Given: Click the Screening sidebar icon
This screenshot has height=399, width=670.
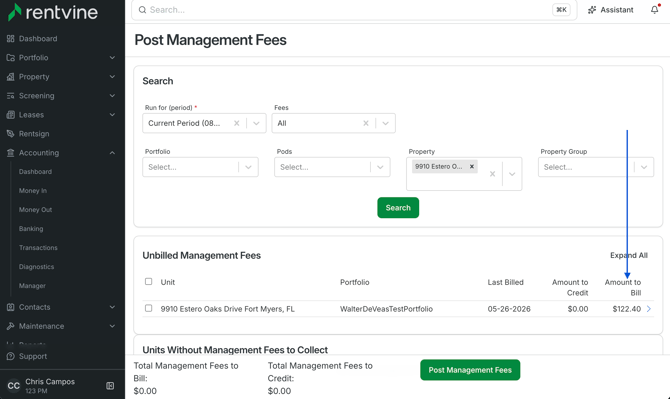Looking at the screenshot, I should click(11, 96).
